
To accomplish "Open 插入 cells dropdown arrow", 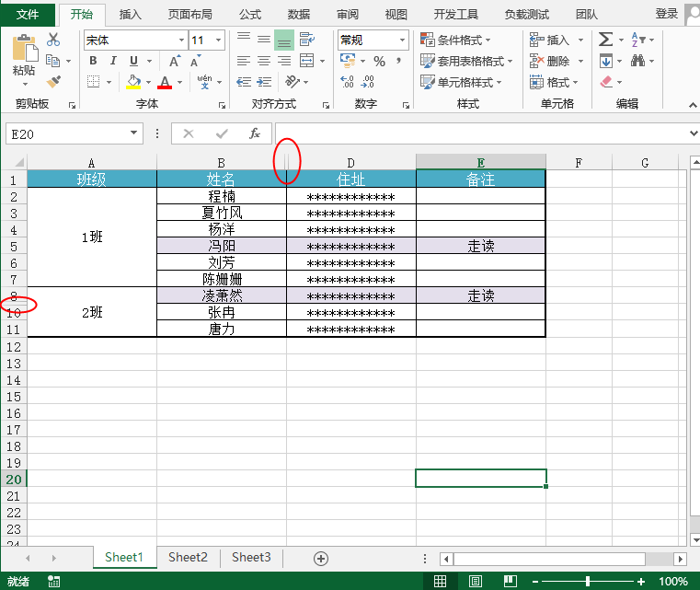I will pos(580,40).
